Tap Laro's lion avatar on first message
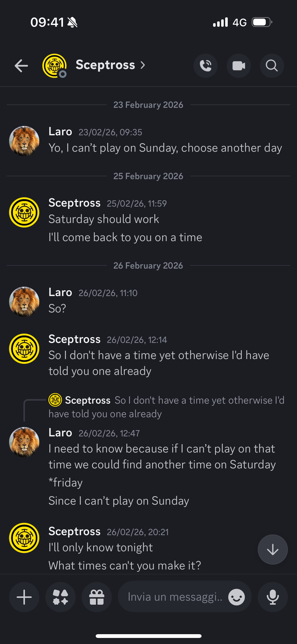 24,141
